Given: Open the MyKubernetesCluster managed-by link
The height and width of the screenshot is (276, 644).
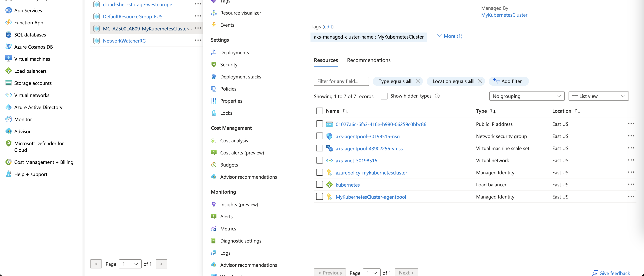Looking at the screenshot, I should (504, 15).
